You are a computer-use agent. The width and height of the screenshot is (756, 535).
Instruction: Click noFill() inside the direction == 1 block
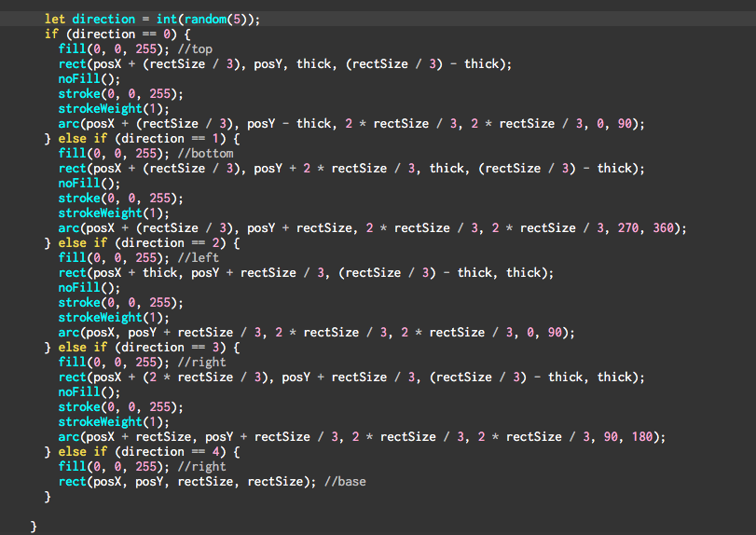coord(89,184)
